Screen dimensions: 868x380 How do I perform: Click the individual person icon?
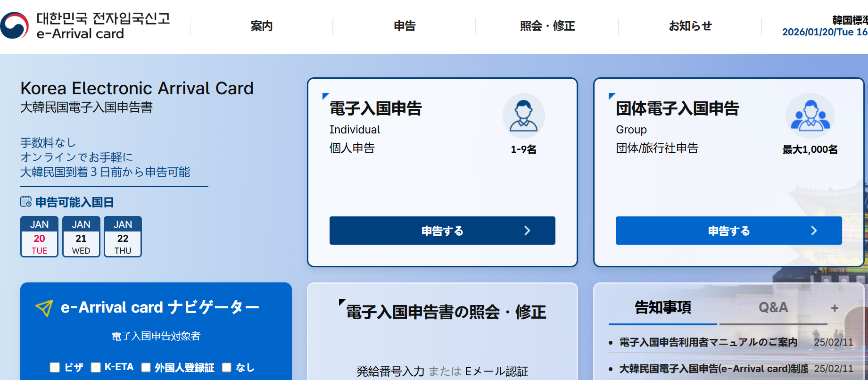(x=523, y=116)
